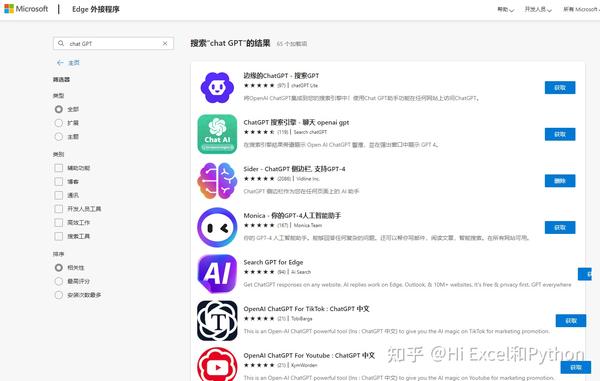Get the ChatGPT 搜索引擎 extension

(x=560, y=134)
